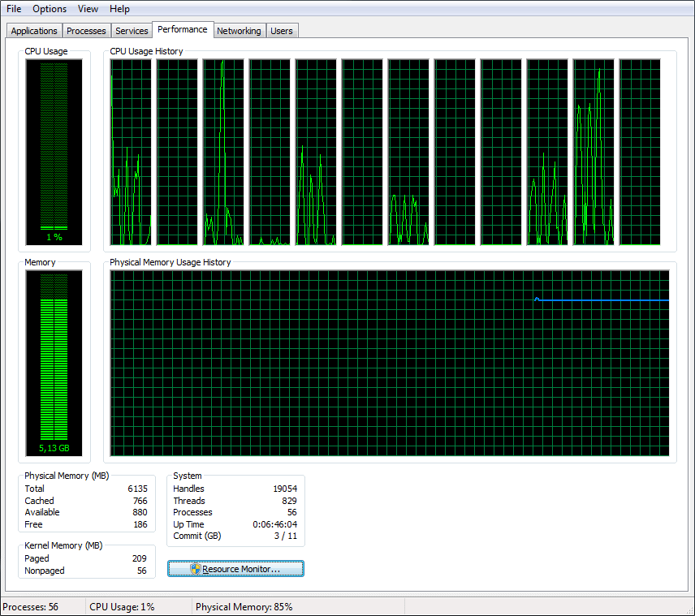Click the Free memory value 186
This screenshot has height=616, width=695.
[x=140, y=524]
